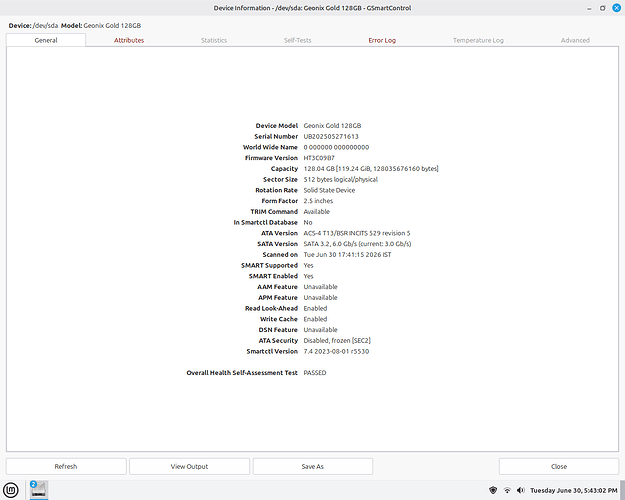Image resolution: width=625 pixels, height=500 pixels.
Task: Click SMART Enabled value Yes
Action: coord(308,276)
